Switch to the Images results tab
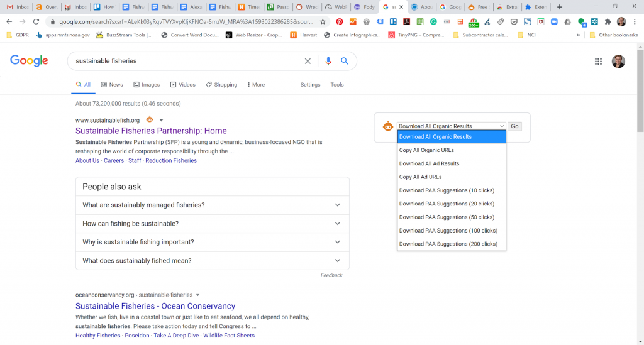 tap(147, 84)
